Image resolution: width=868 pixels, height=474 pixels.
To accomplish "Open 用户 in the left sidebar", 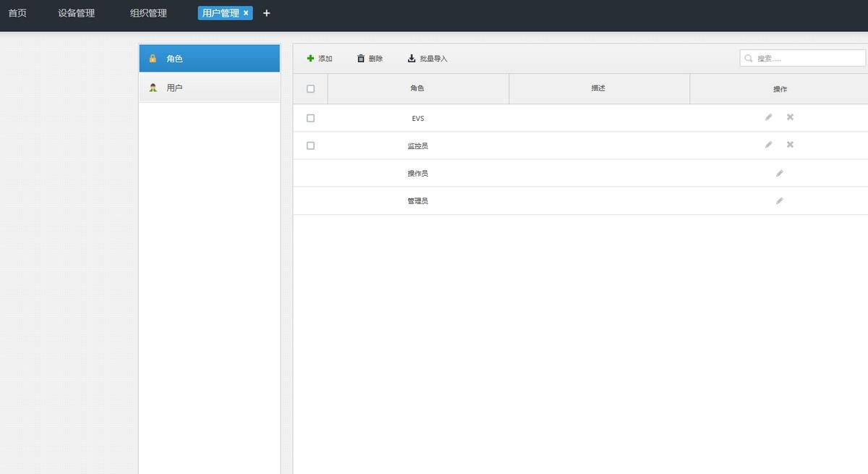I will (x=209, y=88).
